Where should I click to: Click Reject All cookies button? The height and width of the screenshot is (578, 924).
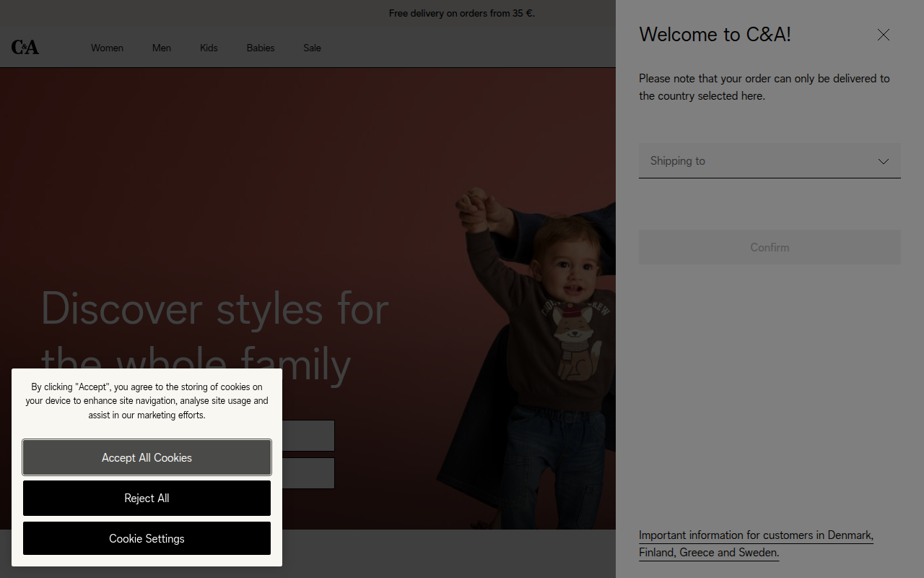click(147, 498)
